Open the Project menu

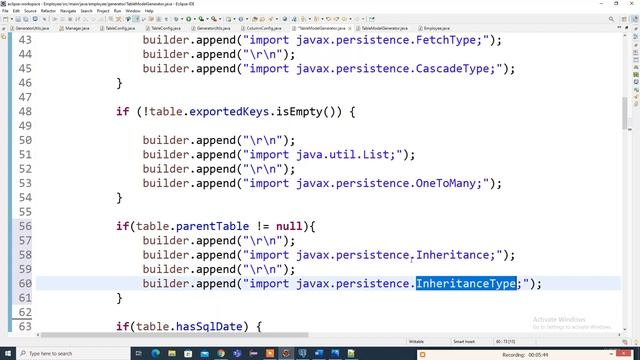tap(103, 11)
